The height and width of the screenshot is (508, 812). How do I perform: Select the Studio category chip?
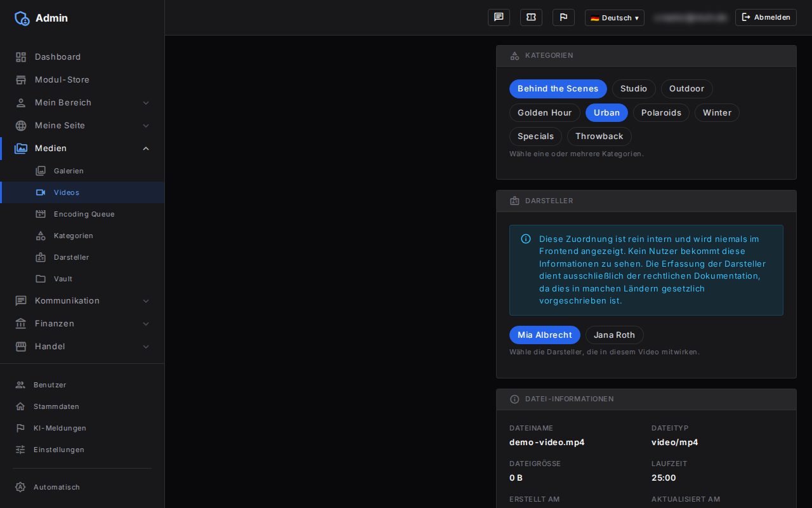tap(634, 89)
